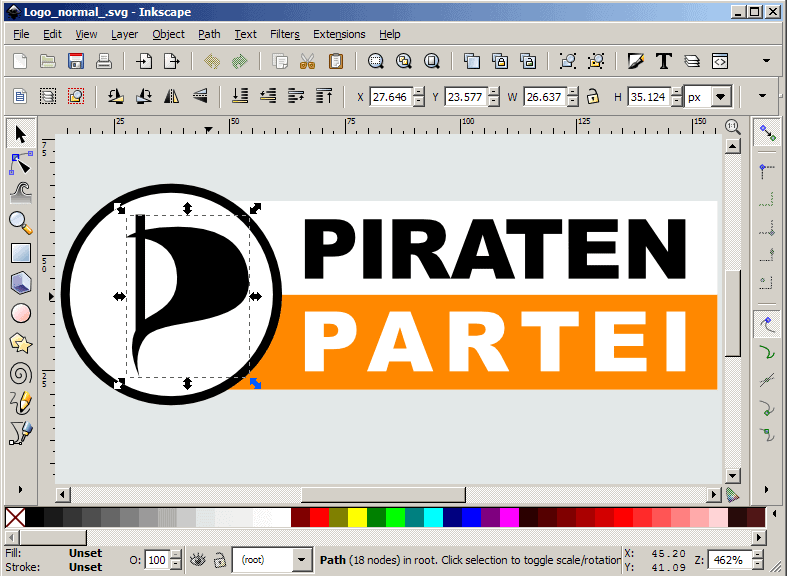
Task: Click the Export bitmap icon
Action: (x=172, y=61)
